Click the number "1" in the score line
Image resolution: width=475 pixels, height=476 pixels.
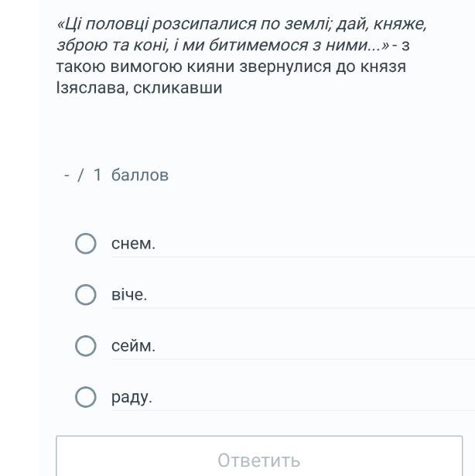[97, 175]
